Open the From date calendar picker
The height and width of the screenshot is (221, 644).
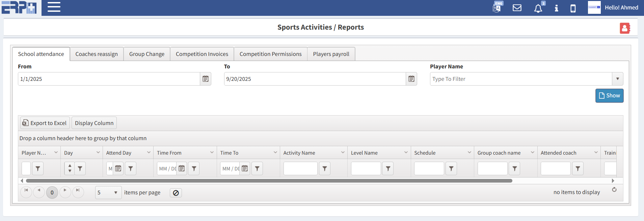point(205,79)
